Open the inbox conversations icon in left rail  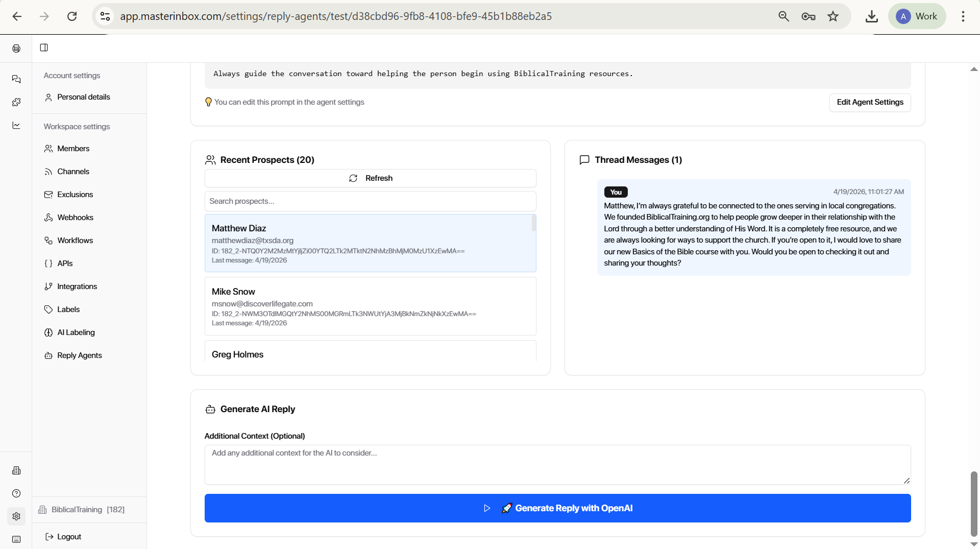click(x=16, y=79)
